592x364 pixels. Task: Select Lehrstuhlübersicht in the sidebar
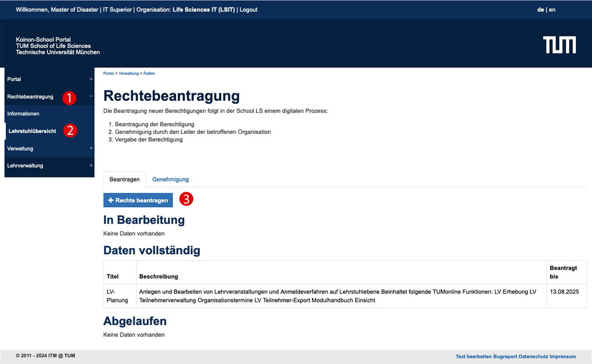pyautogui.click(x=32, y=131)
